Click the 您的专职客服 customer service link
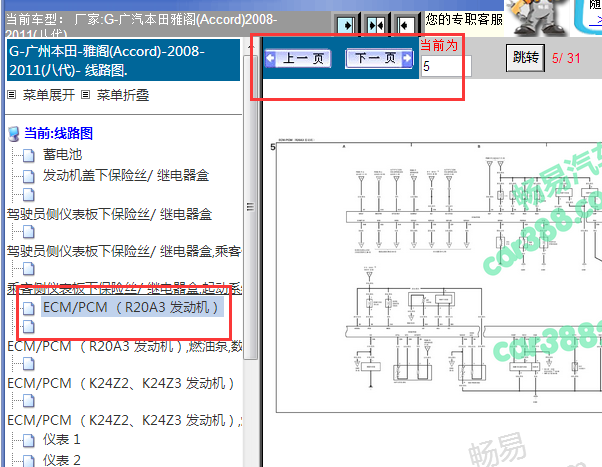 tap(464, 19)
